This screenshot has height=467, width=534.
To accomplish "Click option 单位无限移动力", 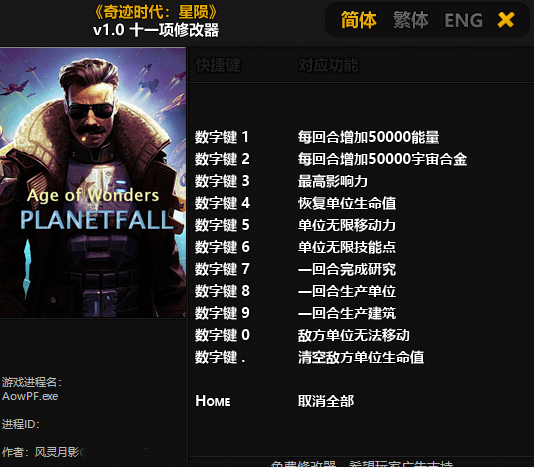I will [347, 225].
